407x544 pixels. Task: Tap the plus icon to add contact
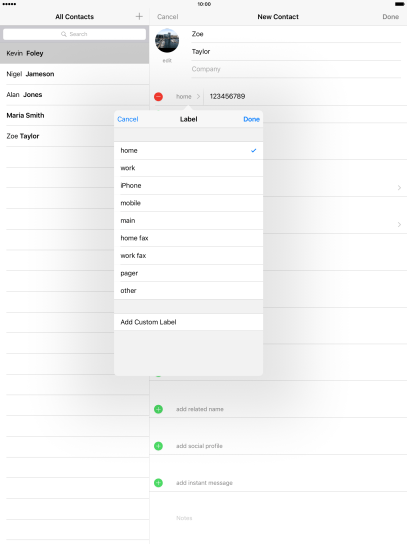139,16
